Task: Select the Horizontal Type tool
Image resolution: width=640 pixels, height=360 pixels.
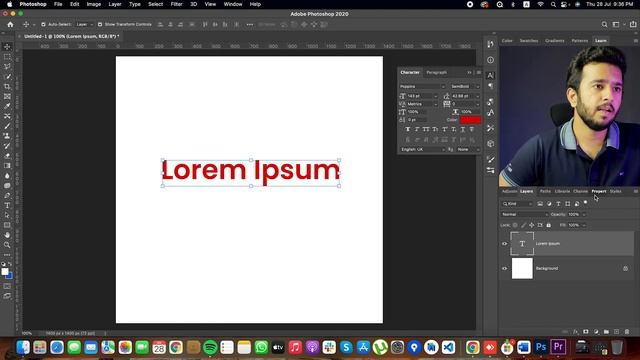Action: click(7, 205)
